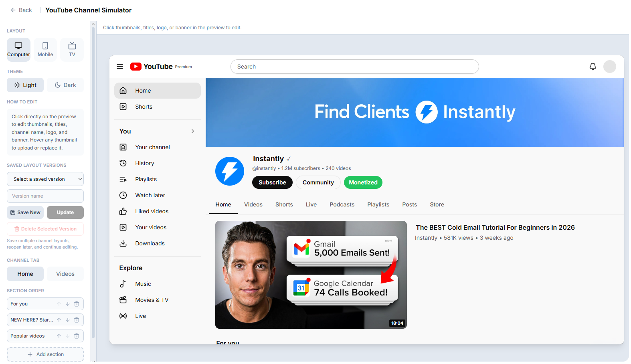The image size is (631, 364).
Task: Delete the NEW HERE section
Action: pos(77,320)
